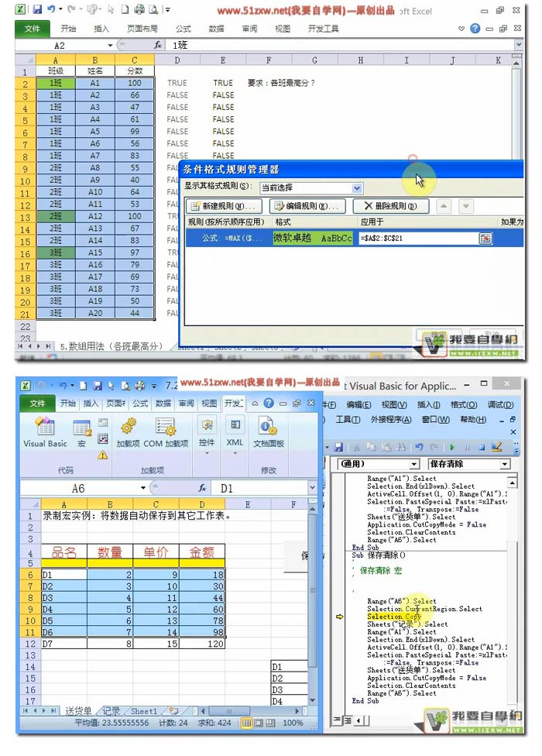Open help in macro Excel window
Viewport: 542px width, 756px height.
coord(269,403)
